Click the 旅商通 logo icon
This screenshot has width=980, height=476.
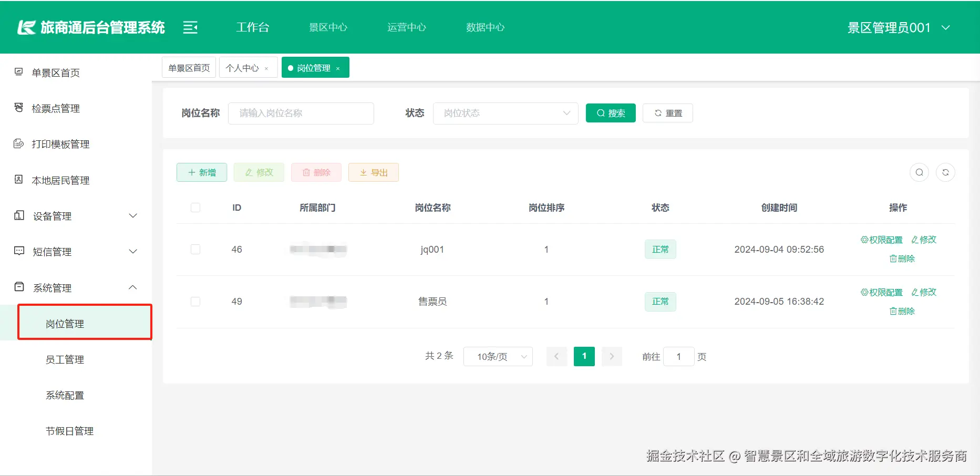tap(26, 27)
